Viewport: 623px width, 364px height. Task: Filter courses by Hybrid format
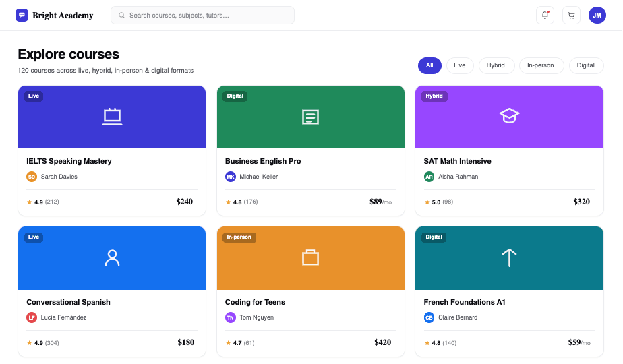click(496, 65)
